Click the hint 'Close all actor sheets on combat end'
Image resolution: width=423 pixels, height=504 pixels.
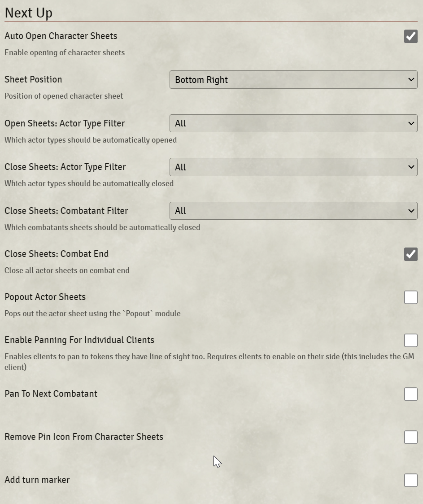[x=67, y=270]
